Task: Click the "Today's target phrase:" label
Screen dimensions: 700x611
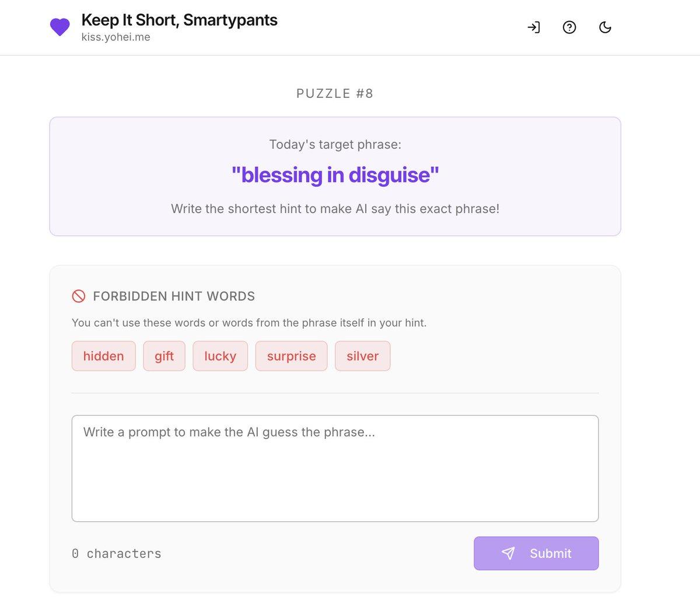Action: pos(335,145)
